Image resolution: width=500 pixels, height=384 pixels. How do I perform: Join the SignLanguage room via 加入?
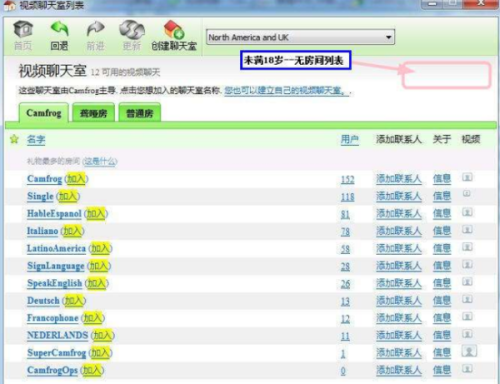pyautogui.click(x=99, y=266)
